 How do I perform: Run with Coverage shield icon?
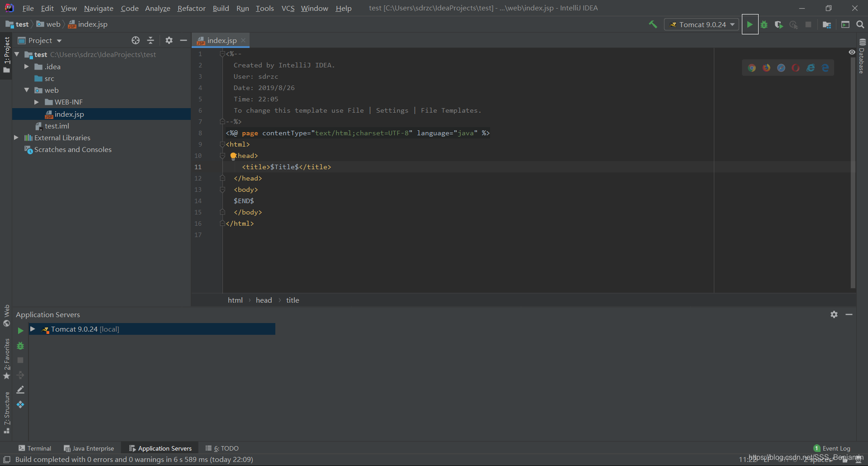(778, 24)
